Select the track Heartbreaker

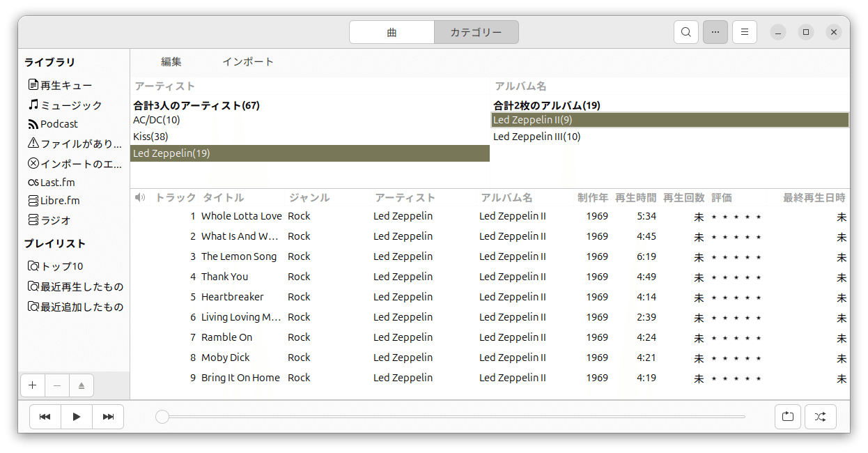[x=490, y=297]
